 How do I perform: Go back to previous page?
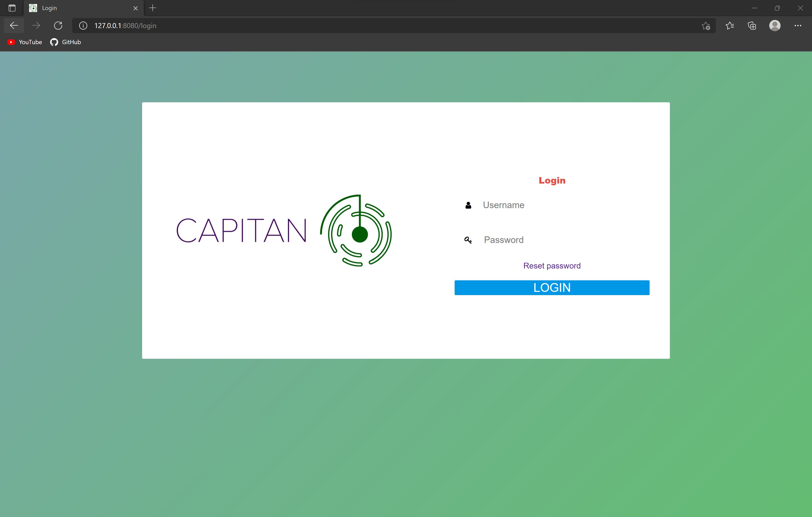coord(14,26)
